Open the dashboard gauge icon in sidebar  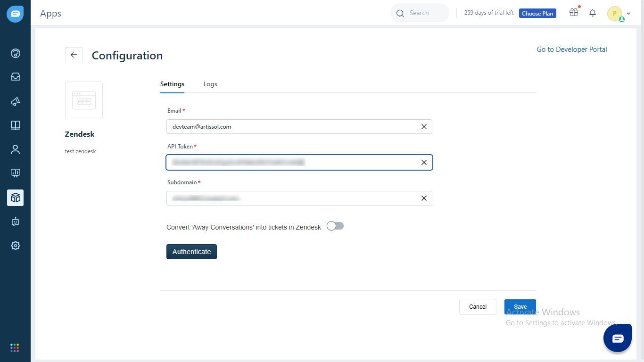(16, 53)
